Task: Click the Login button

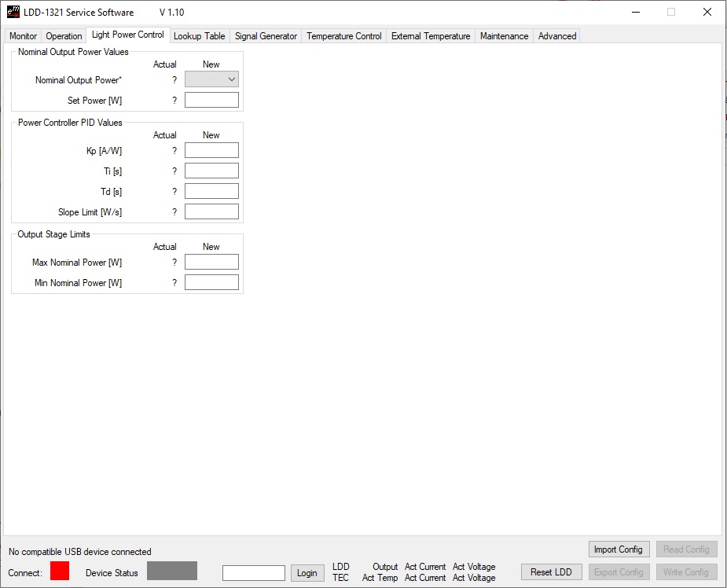Action: pos(307,573)
